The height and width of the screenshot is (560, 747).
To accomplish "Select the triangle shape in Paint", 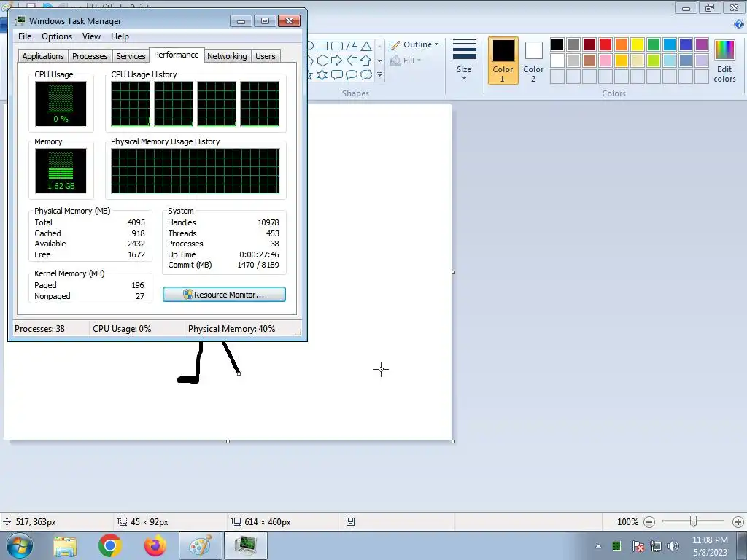I will point(366,46).
